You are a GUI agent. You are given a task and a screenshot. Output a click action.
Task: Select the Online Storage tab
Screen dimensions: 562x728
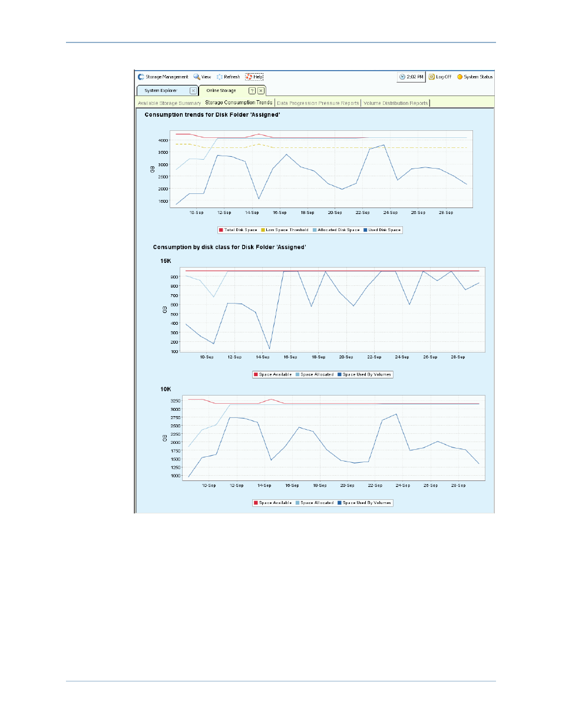point(221,91)
